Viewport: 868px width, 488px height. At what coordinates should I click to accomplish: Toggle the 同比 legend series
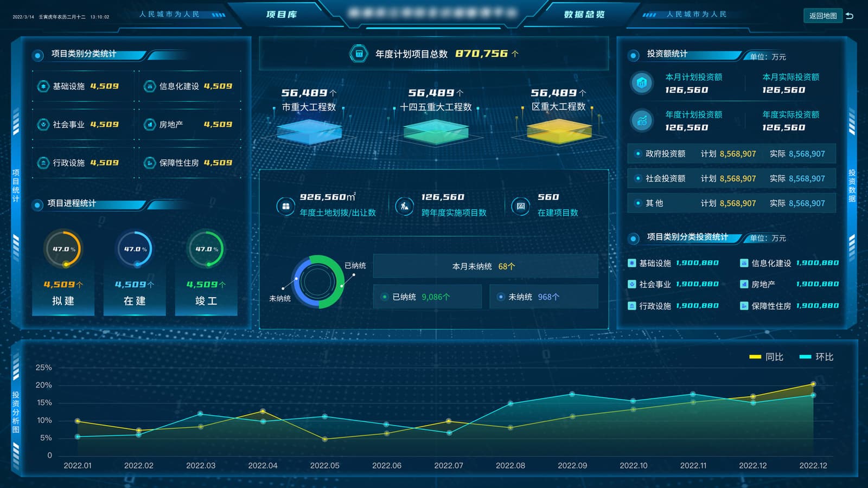pyautogui.click(x=766, y=357)
